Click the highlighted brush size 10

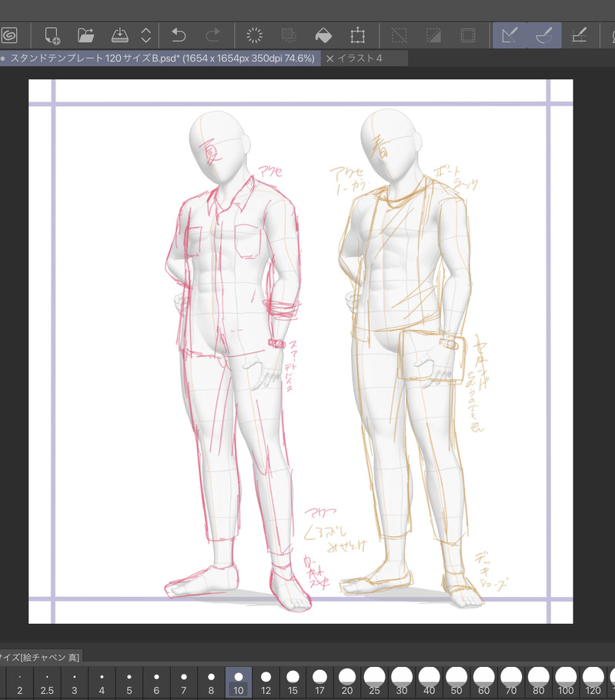239,682
